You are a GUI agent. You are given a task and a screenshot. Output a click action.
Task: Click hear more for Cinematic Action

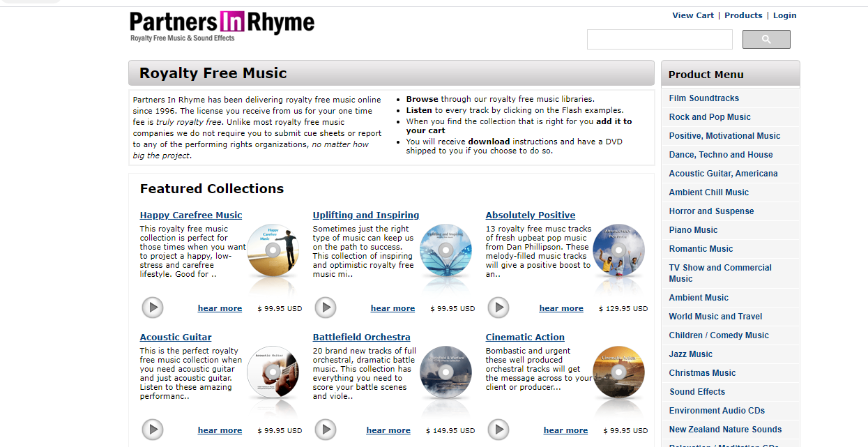coord(565,430)
